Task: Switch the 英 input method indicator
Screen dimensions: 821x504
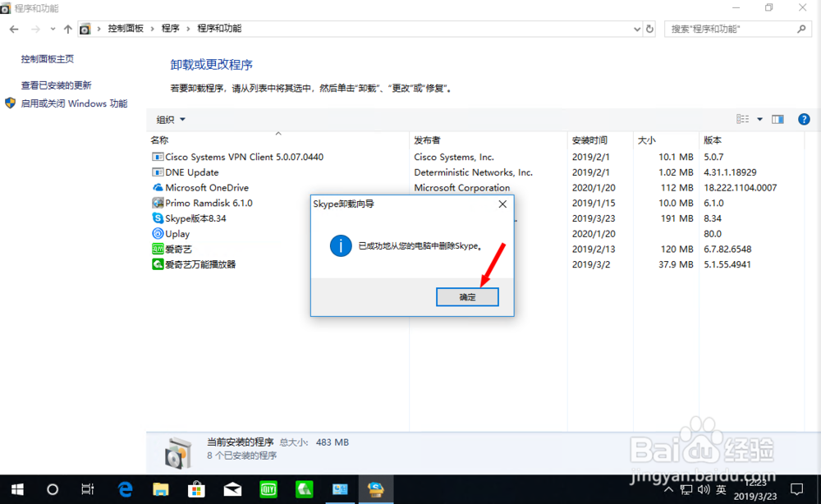Action: click(721, 489)
